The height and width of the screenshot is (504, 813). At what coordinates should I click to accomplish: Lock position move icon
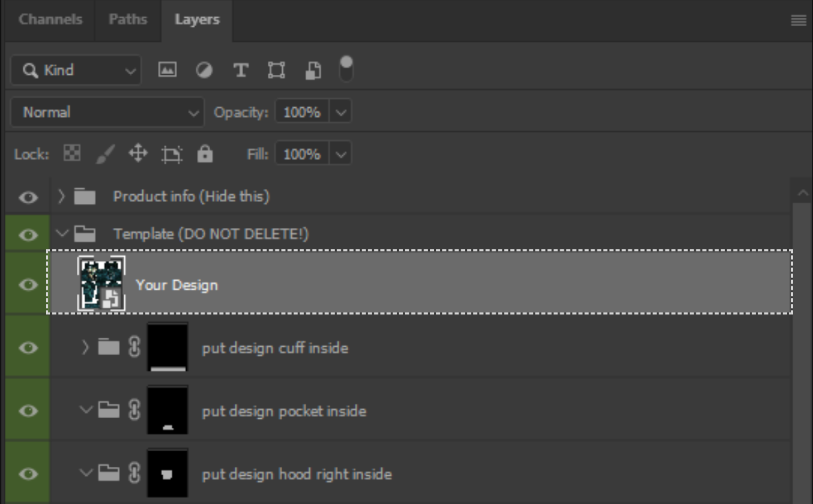coord(138,154)
